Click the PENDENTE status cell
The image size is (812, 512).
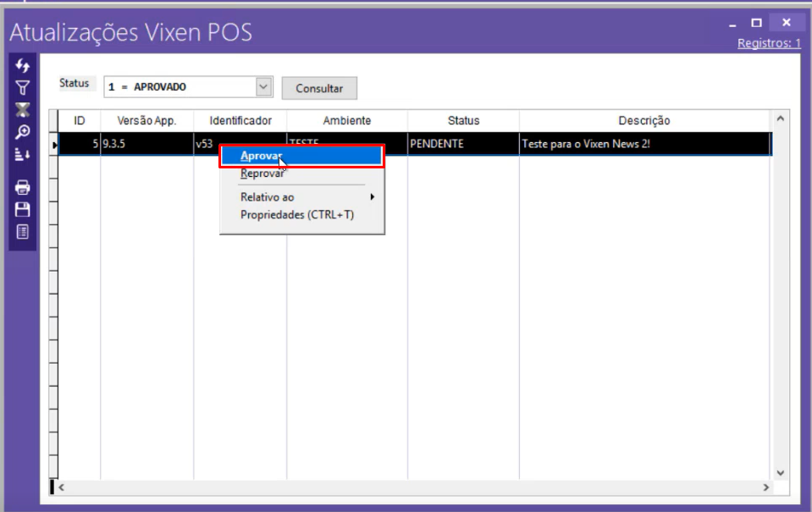462,144
